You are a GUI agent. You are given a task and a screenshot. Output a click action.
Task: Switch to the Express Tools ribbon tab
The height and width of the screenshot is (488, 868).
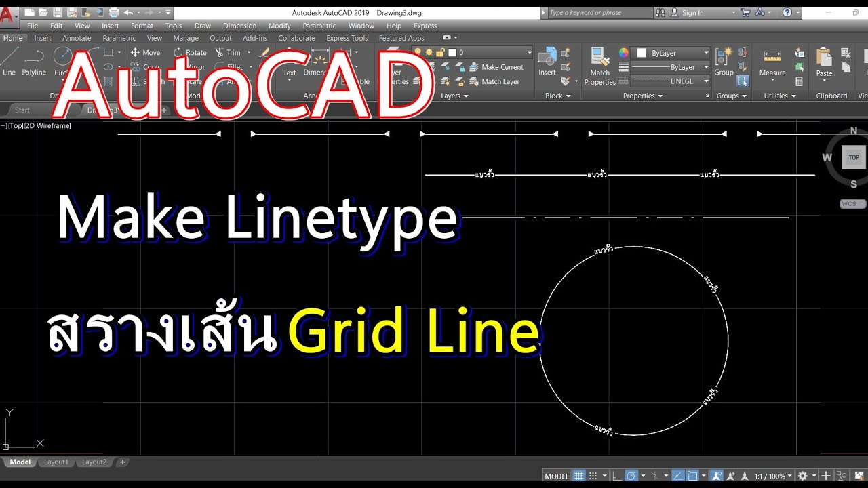click(347, 38)
